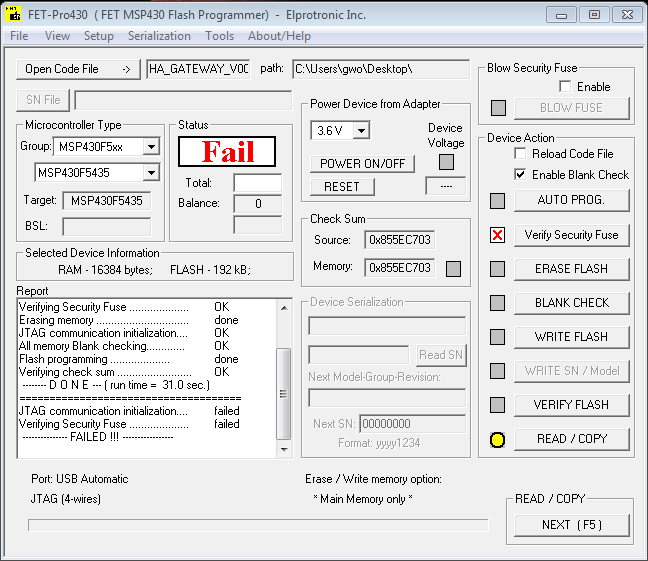Click the path field showing C:\Users\gwo\Desktop\
Viewport: 648px width, 561px height.
pyautogui.click(x=381, y=69)
